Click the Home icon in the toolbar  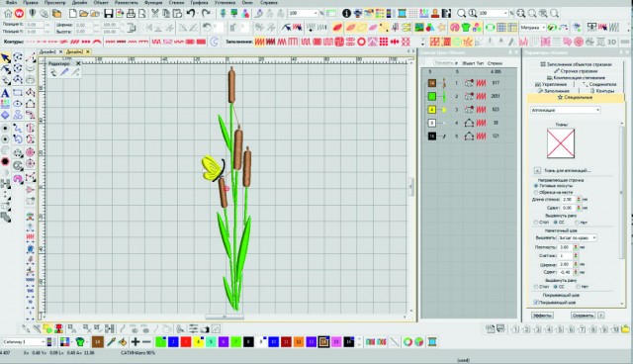click(x=8, y=13)
